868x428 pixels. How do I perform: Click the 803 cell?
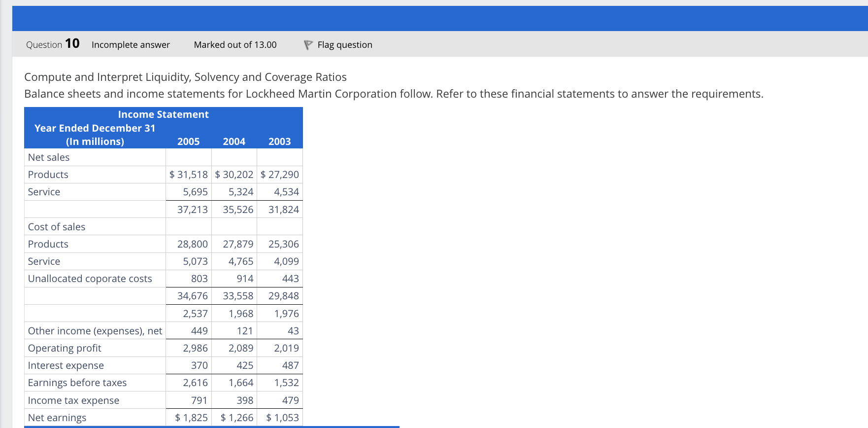pyautogui.click(x=189, y=279)
